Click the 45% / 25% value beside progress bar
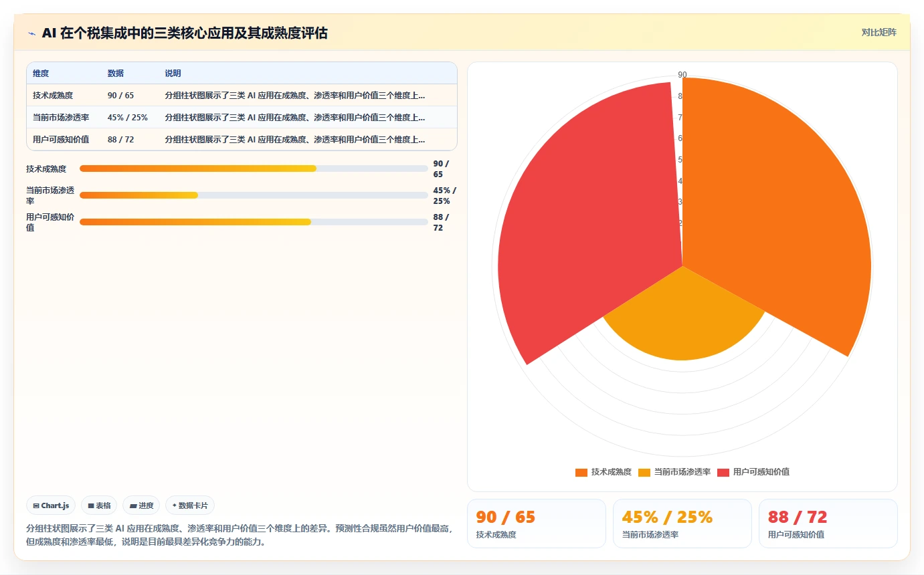 click(x=444, y=195)
